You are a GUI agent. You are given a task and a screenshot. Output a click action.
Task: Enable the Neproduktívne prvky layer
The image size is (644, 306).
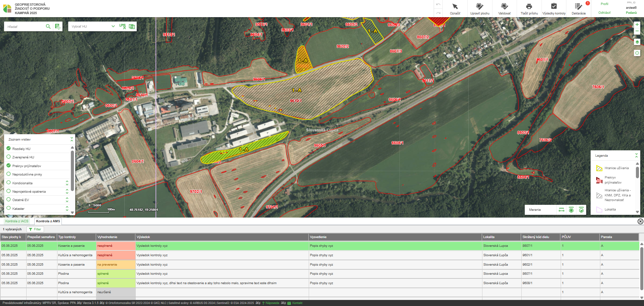click(x=9, y=174)
